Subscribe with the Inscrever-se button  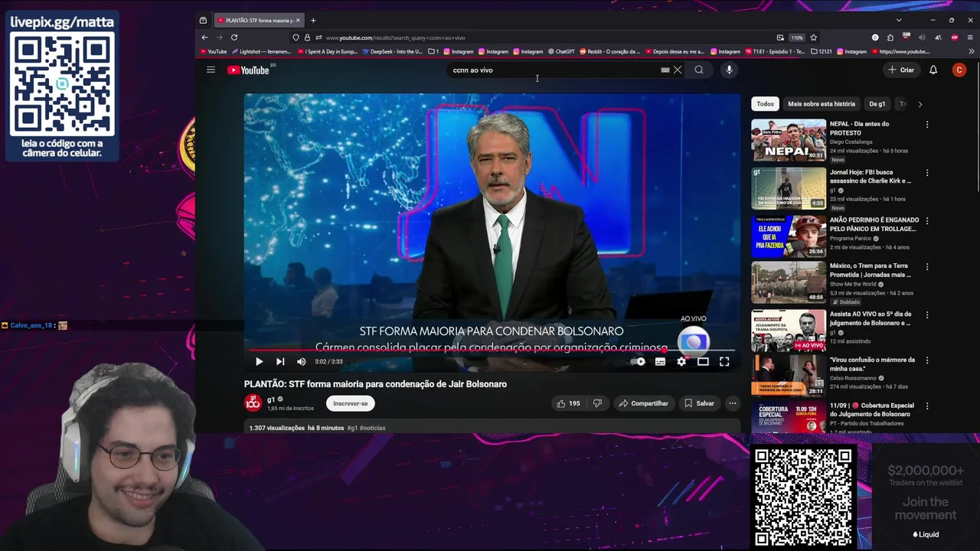pyautogui.click(x=351, y=403)
